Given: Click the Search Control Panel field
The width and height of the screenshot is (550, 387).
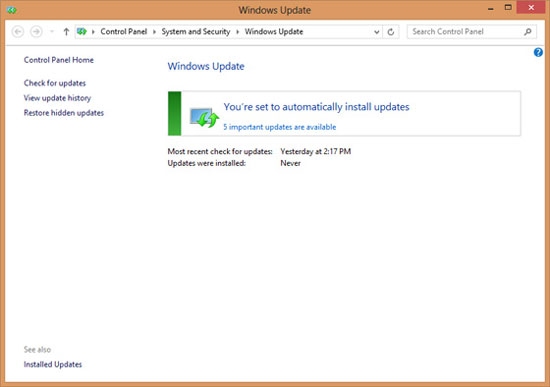Looking at the screenshot, I should pyautogui.click(x=467, y=32).
